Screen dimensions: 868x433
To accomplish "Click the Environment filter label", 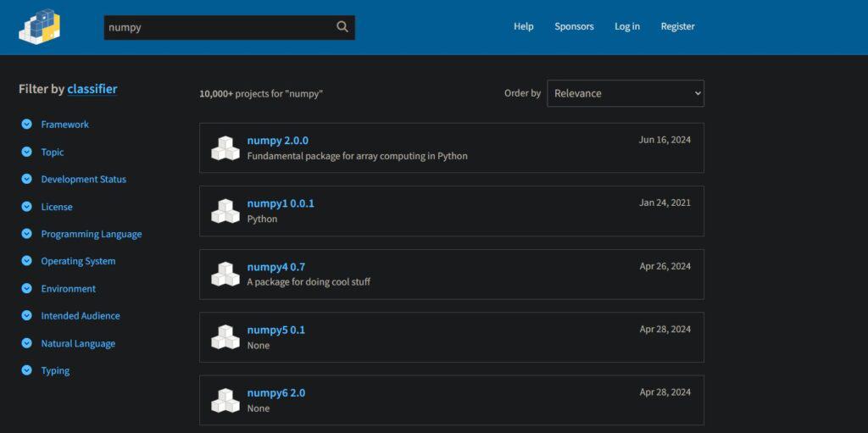I will [68, 288].
